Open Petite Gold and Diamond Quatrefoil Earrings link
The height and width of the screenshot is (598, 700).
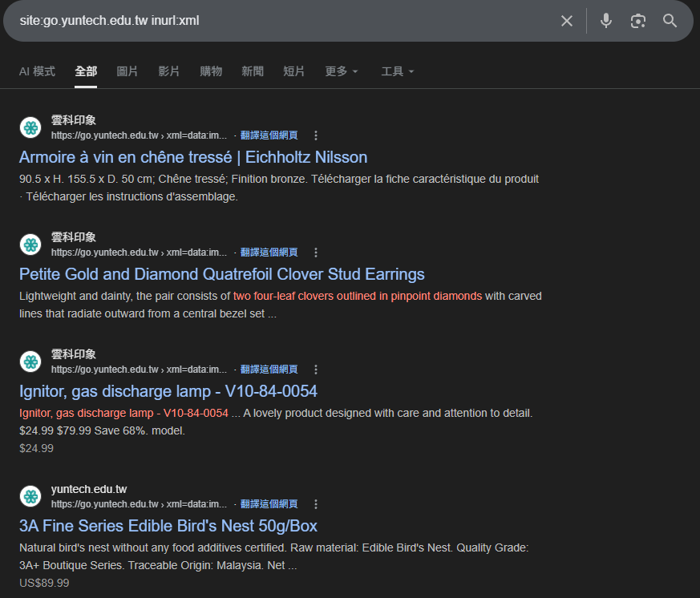click(222, 274)
